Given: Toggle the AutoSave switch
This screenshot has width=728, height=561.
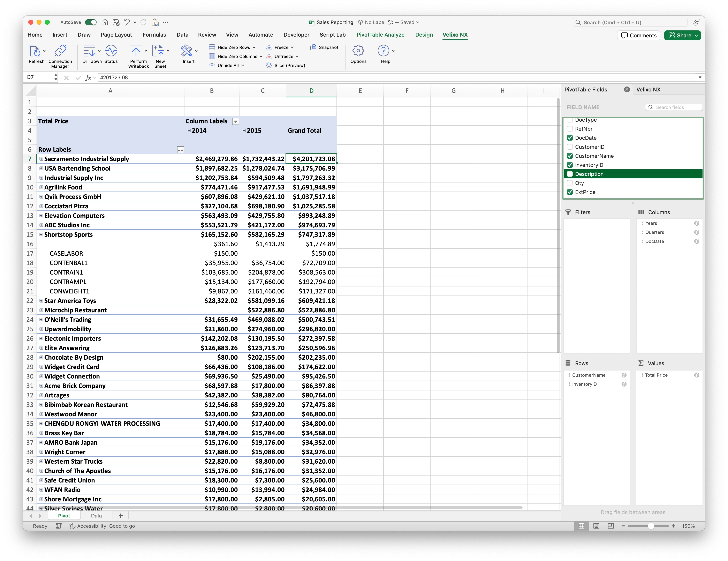Looking at the screenshot, I should pyautogui.click(x=91, y=22).
